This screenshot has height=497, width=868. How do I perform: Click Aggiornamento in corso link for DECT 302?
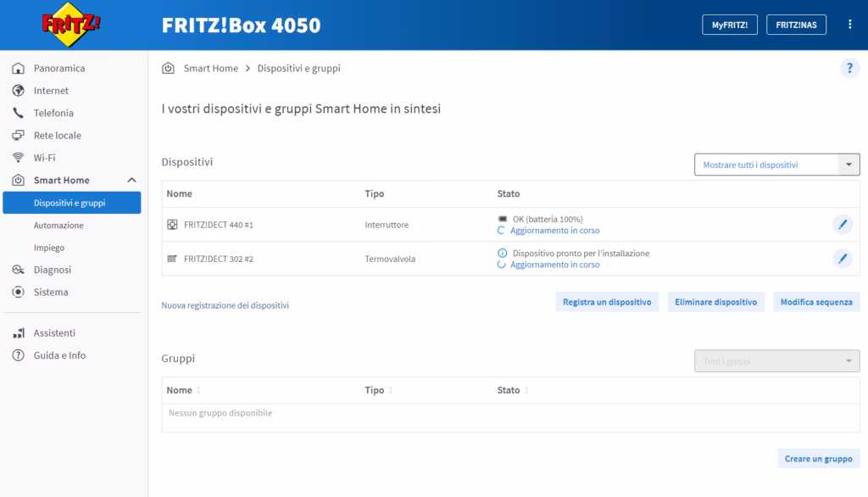tap(554, 265)
